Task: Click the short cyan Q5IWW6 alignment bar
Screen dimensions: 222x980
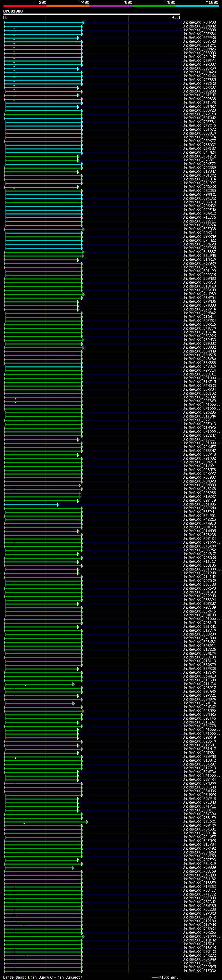Action: point(32,504)
